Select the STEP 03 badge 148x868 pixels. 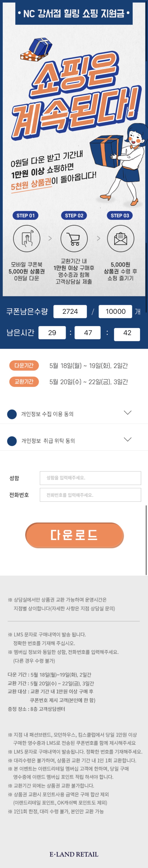pyautogui.click(x=120, y=216)
